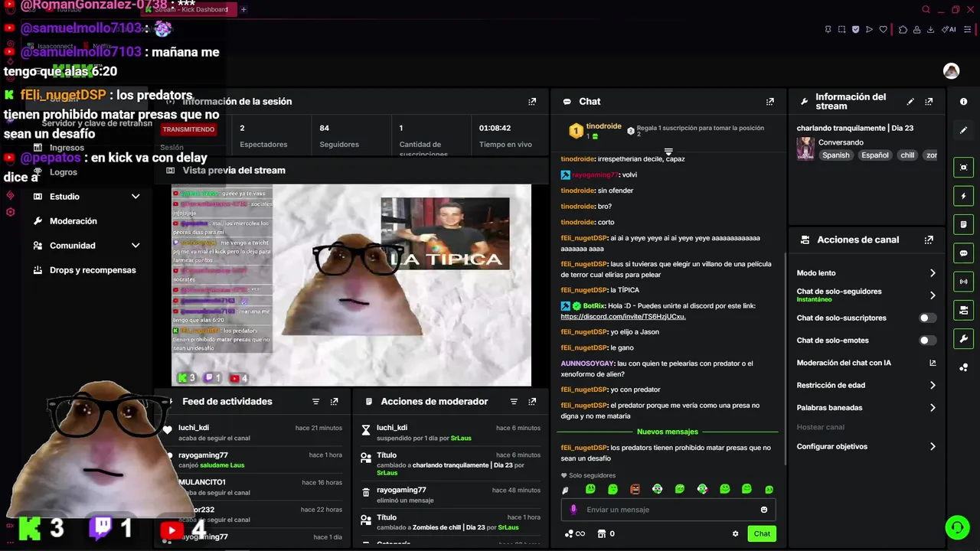Open browser extensions puzzle icon
This screenshot has width=980, height=551.
(903, 30)
